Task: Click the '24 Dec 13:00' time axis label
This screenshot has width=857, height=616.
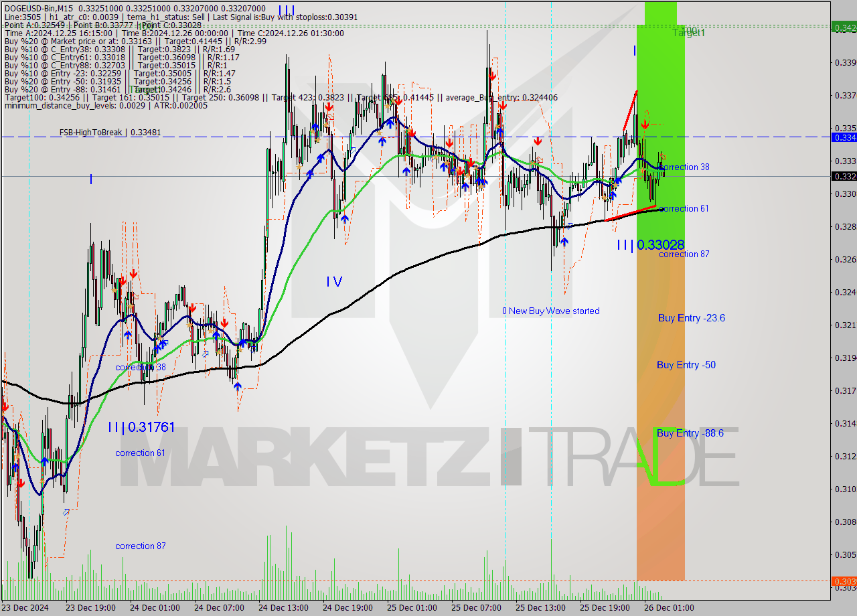Action: click(283, 608)
